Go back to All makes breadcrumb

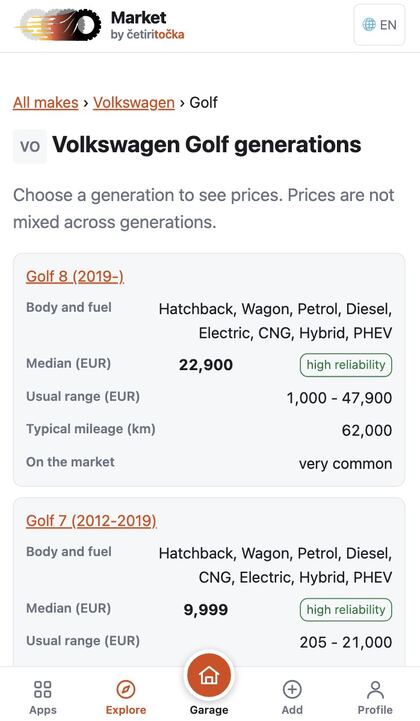click(x=46, y=103)
